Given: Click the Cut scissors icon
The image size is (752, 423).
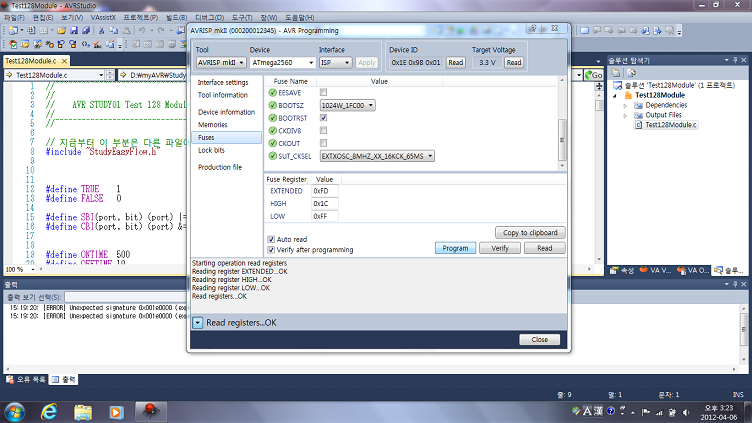Looking at the screenshot, I should tap(102, 30).
